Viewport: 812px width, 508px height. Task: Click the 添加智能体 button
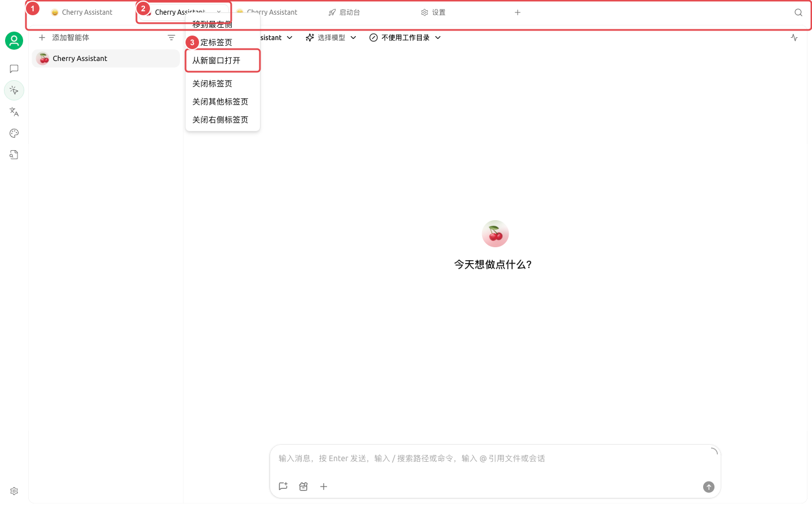pos(64,38)
